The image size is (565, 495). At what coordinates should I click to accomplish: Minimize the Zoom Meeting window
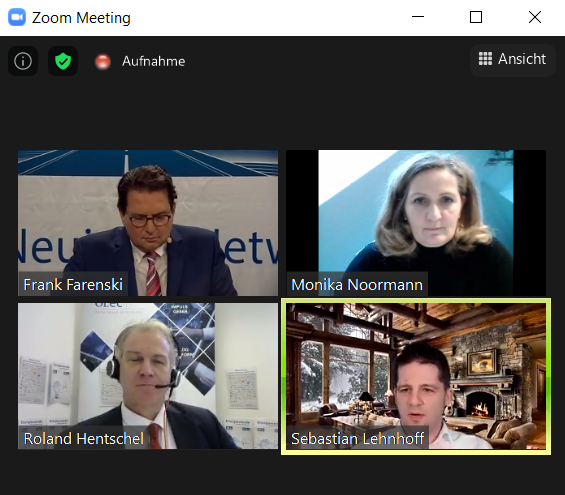418,17
